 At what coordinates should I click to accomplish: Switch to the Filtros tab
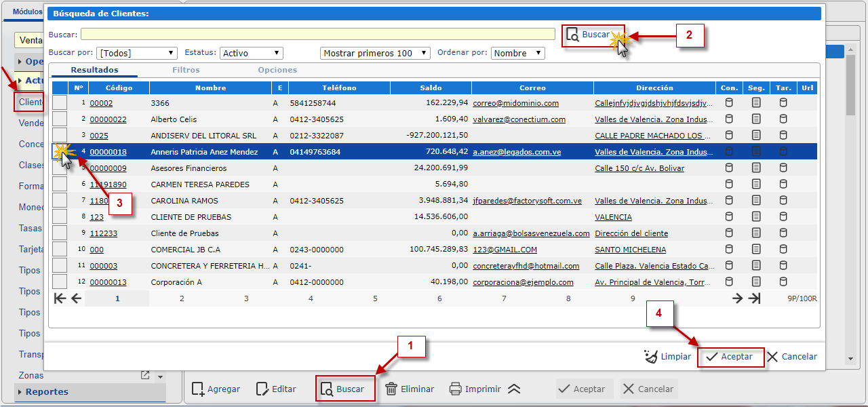click(186, 70)
